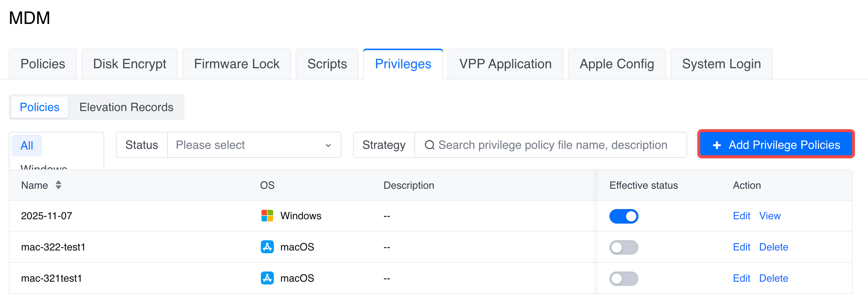Click the search magnifier icon in Strategy field
This screenshot has width=868, height=294.
coord(429,145)
